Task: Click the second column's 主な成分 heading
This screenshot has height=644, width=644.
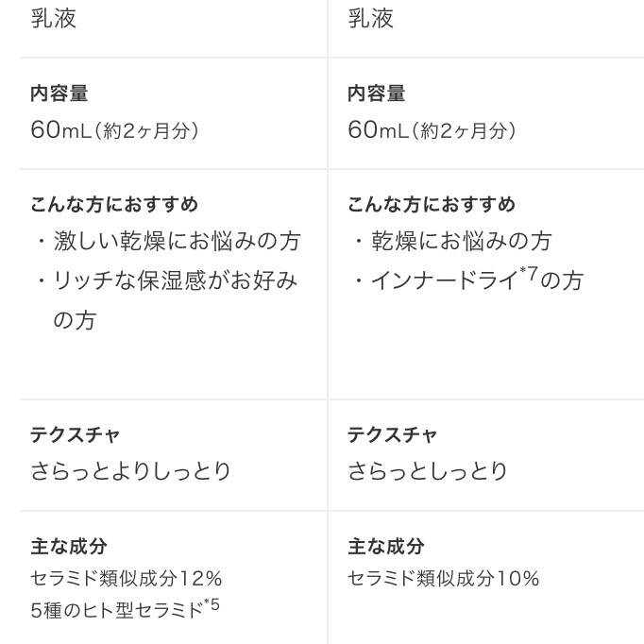Action: (x=386, y=546)
